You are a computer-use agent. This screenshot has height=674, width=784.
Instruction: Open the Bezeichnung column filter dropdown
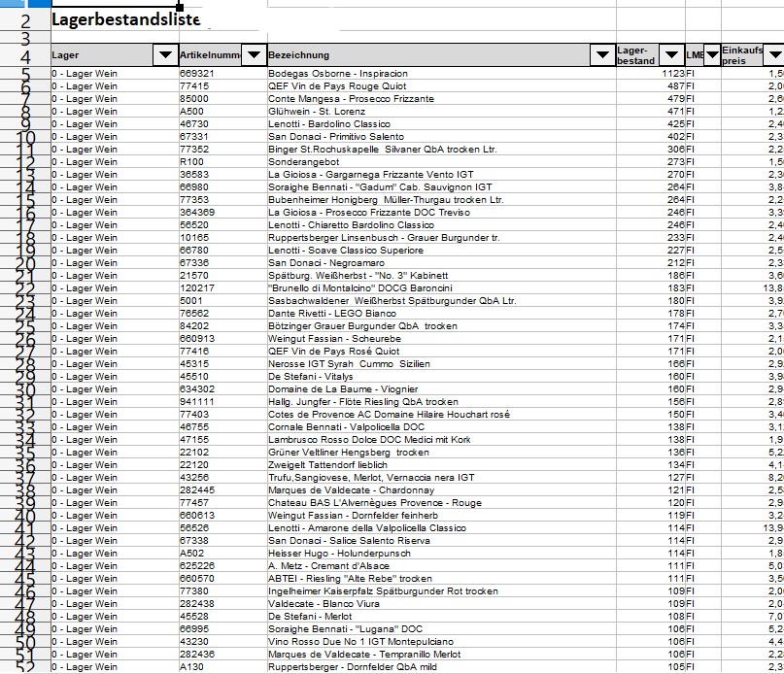[603, 55]
